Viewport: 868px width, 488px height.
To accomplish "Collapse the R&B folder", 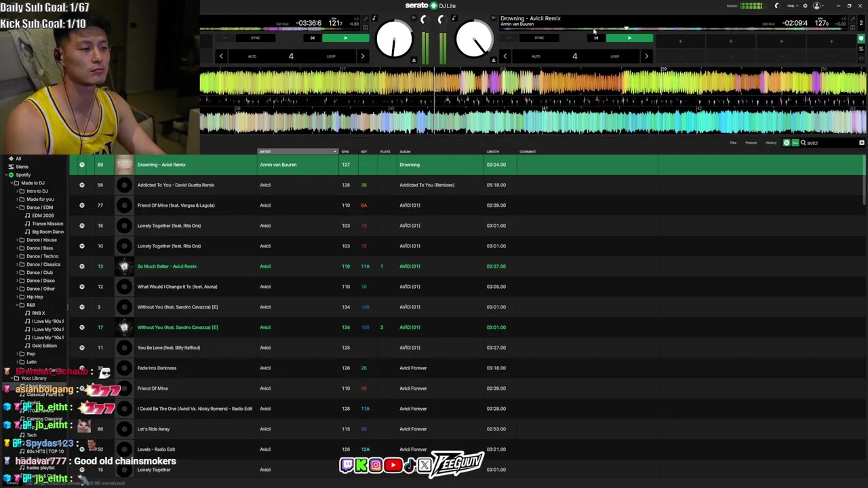I will pyautogui.click(x=16, y=305).
